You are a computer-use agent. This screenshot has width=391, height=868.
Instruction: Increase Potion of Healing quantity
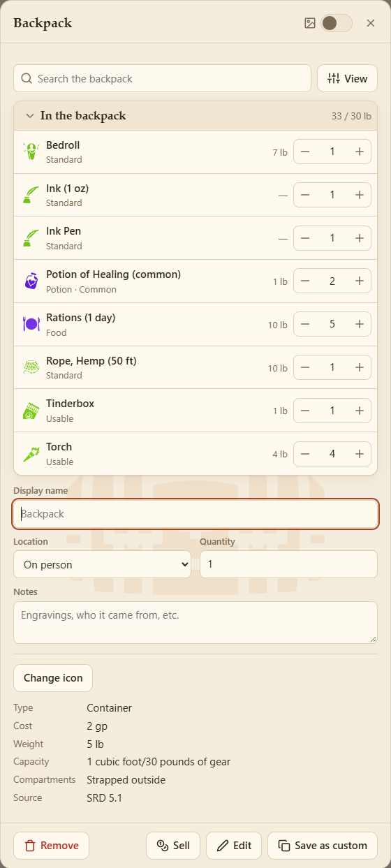[360, 281]
